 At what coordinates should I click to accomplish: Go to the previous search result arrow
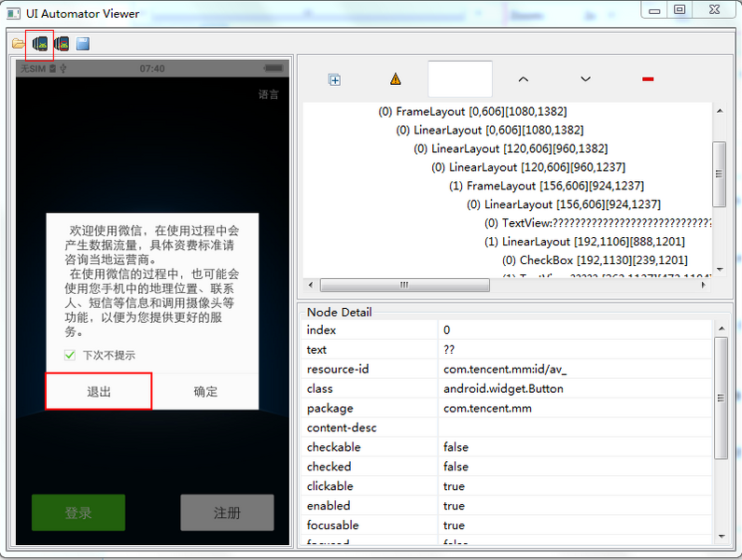[x=523, y=79]
